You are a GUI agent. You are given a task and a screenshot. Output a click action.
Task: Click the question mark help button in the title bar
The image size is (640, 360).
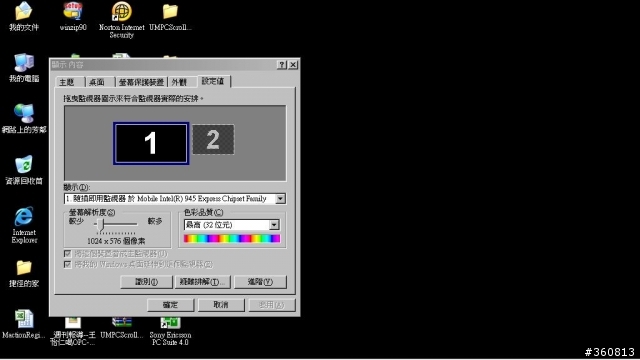(282, 65)
